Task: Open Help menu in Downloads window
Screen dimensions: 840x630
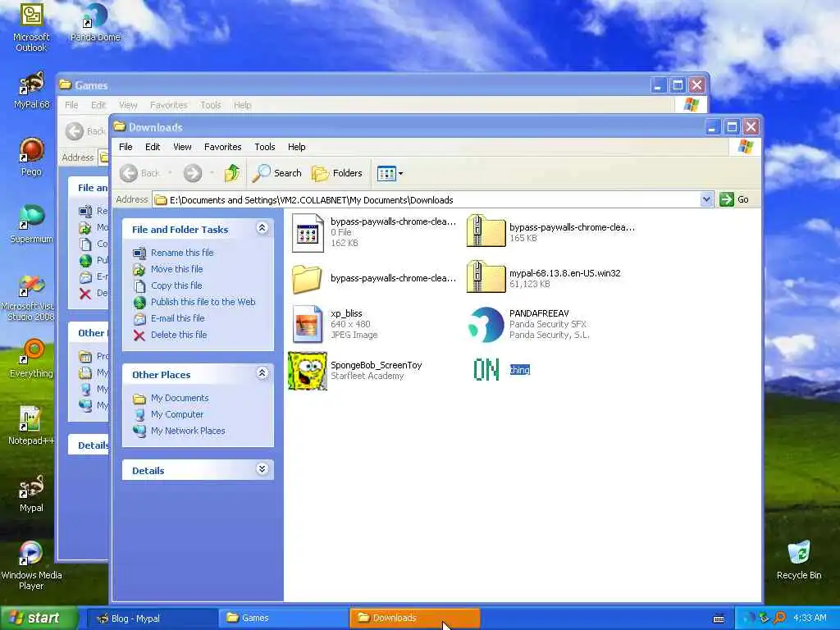Action: coord(296,147)
